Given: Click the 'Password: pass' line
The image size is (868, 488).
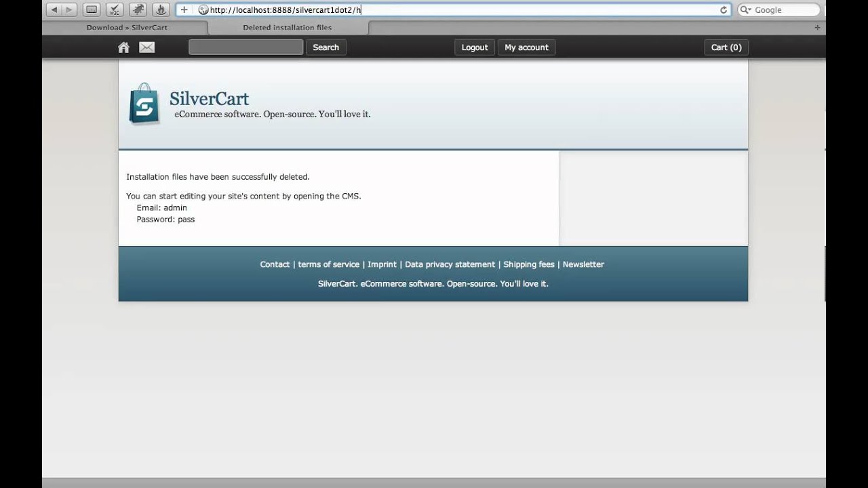Looking at the screenshot, I should [x=165, y=220].
